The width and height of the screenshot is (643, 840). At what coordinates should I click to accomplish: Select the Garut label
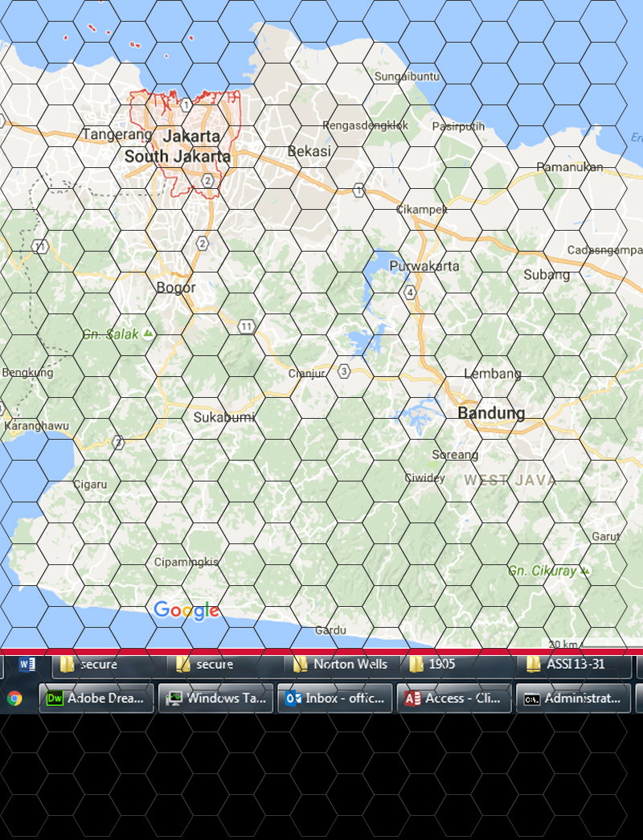605,536
